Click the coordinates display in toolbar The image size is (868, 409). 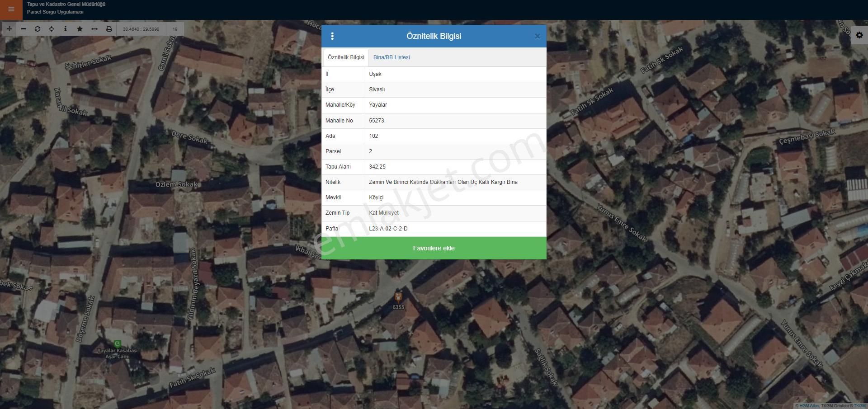tap(141, 29)
